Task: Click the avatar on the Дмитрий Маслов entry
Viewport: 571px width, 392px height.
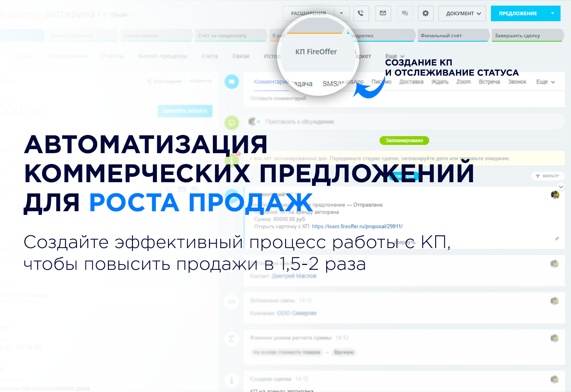Action: 554,264
